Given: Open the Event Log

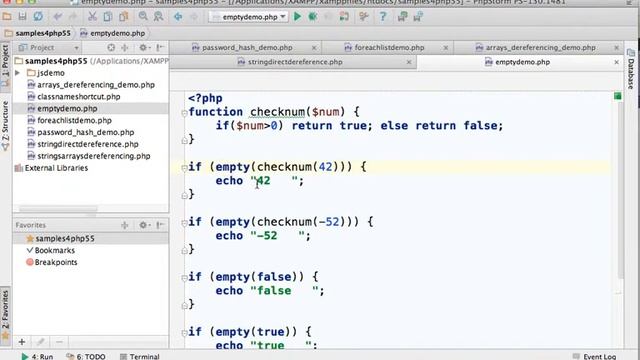Looking at the screenshot, I should (594, 356).
